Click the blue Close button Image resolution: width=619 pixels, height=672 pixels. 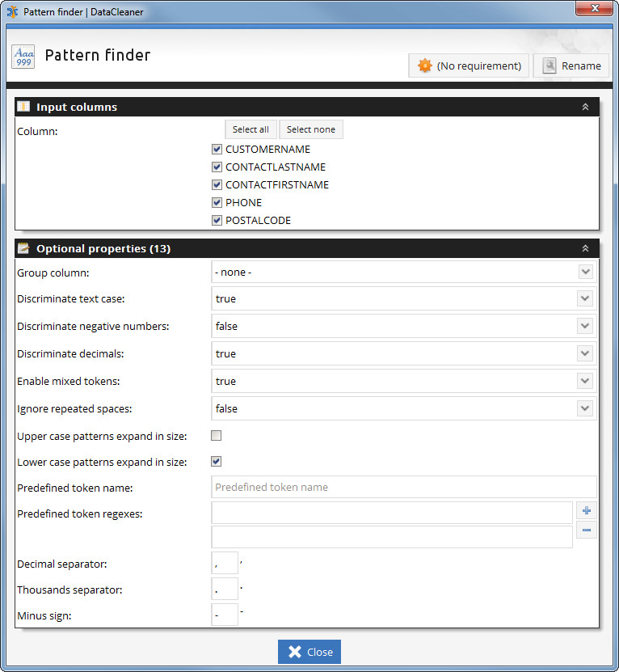(309, 652)
